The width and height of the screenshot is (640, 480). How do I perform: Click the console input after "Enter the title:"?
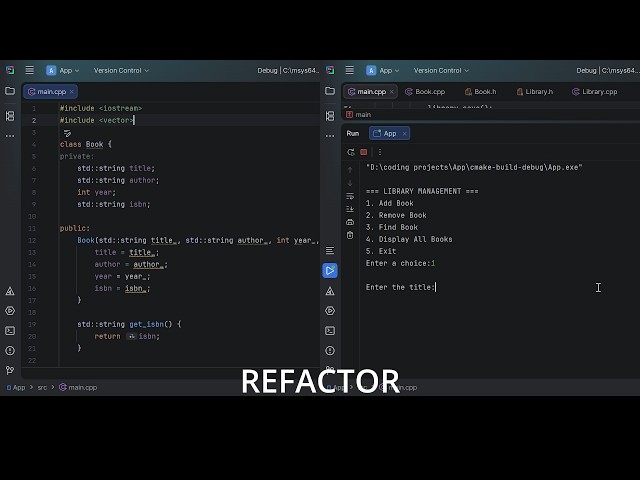click(x=436, y=287)
